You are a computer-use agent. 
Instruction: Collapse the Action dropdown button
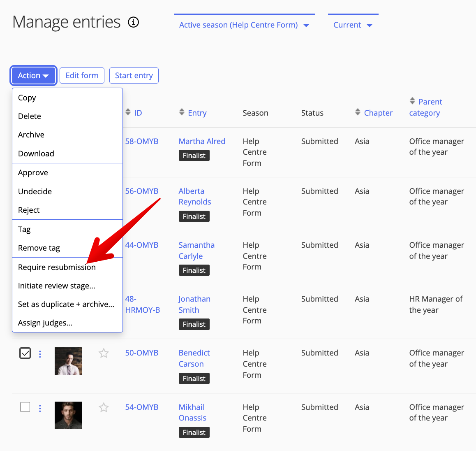[33, 76]
